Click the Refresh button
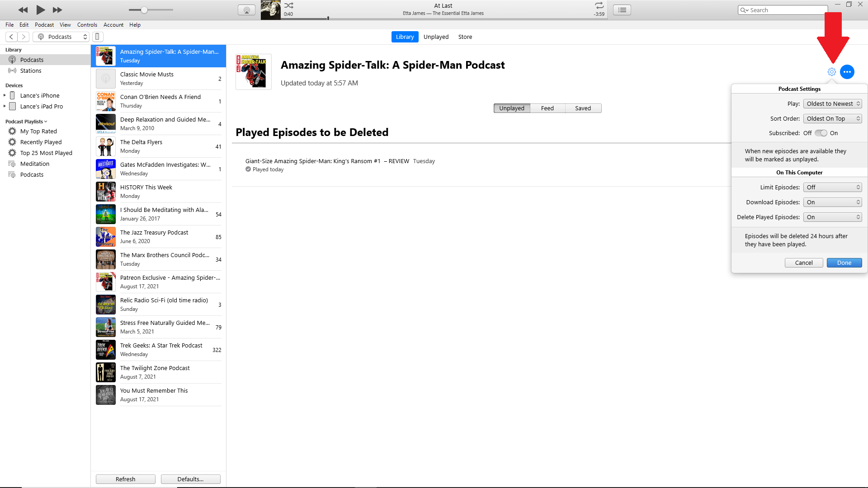868x488 pixels. tap(125, 479)
